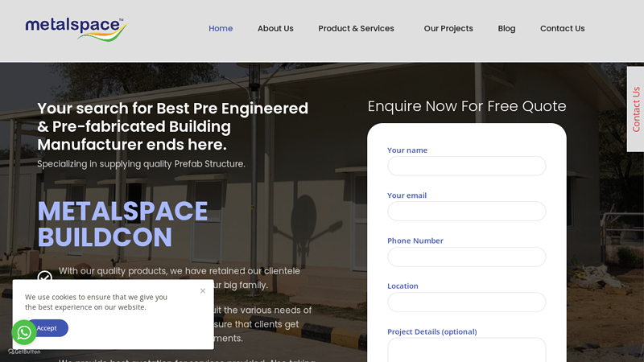Go to Home menu item

(x=221, y=28)
